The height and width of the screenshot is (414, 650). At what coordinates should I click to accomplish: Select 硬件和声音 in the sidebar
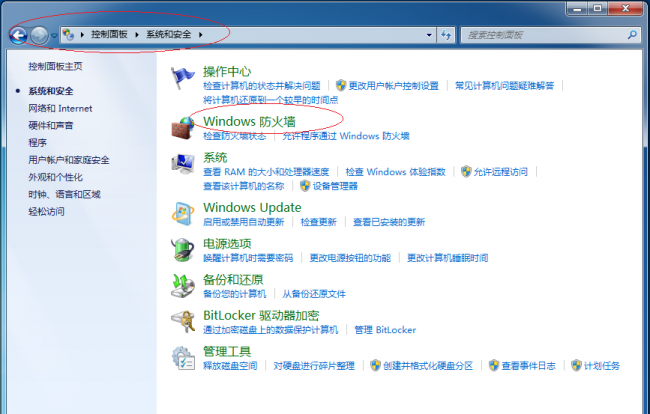(51, 126)
